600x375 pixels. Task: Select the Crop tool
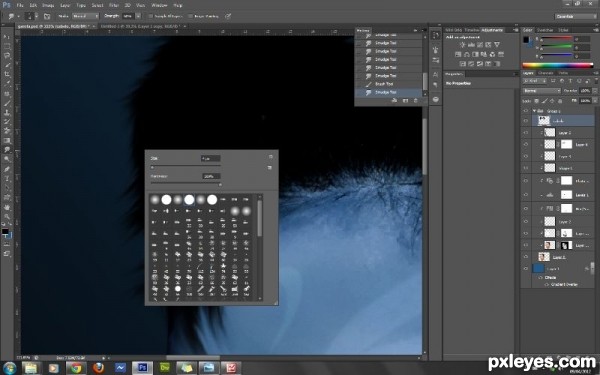(x=7, y=74)
